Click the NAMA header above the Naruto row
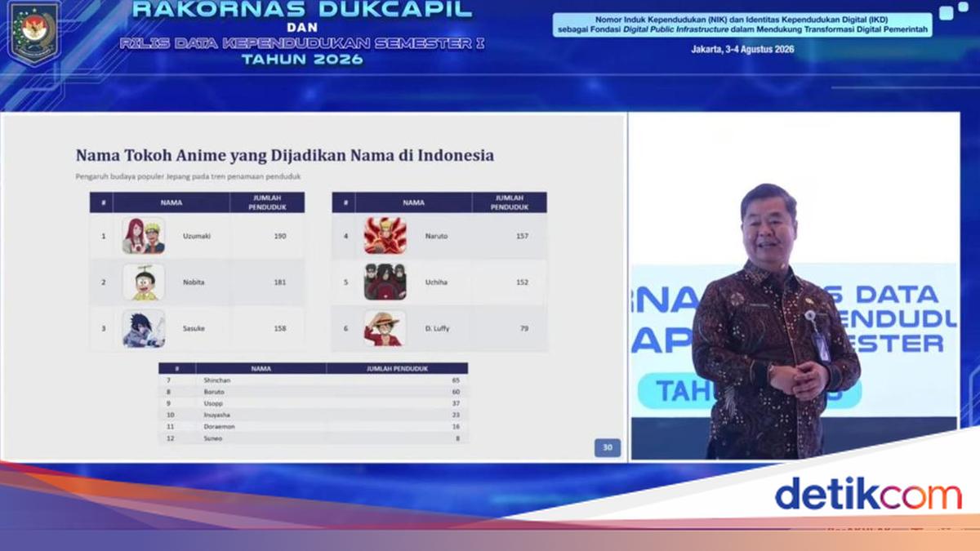This screenshot has width=980, height=551. tap(413, 202)
